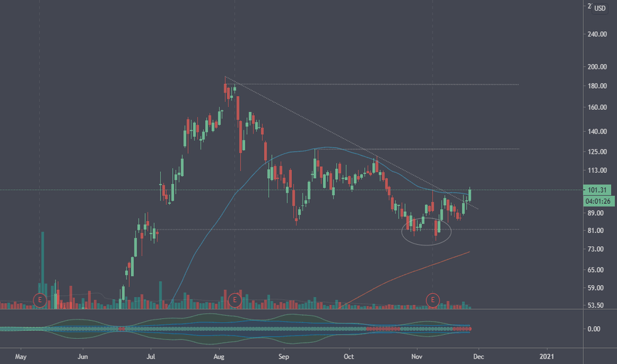Click the Nov label on time axis
The image size is (617, 364).
tap(416, 357)
